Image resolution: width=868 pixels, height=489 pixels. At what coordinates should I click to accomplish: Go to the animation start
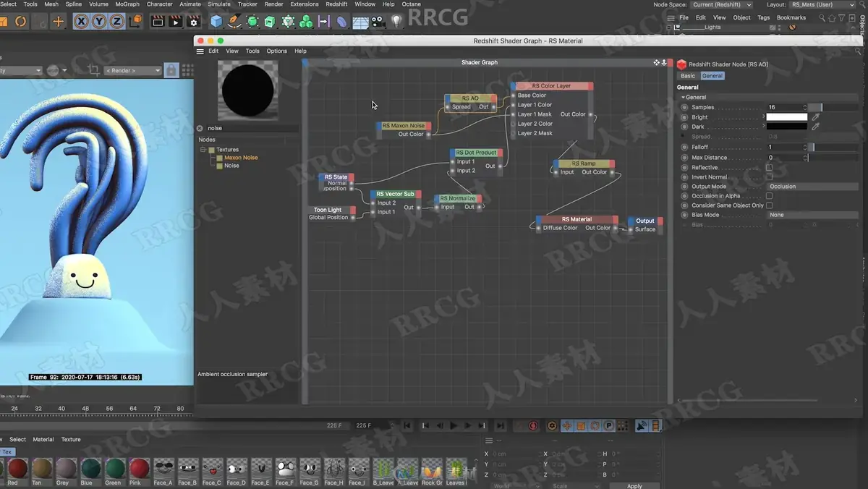pos(407,426)
